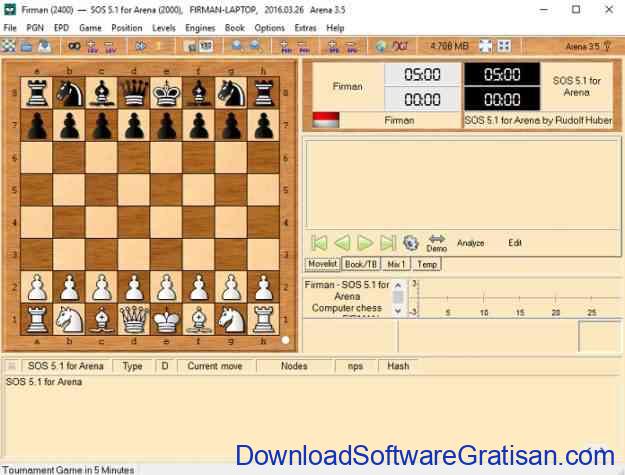The width and height of the screenshot is (625, 475).
Task: Switch to the Movelist tab
Action: (323, 264)
